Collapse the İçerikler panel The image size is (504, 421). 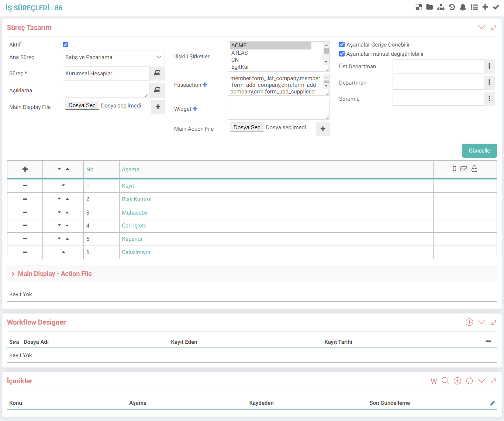[481, 381]
